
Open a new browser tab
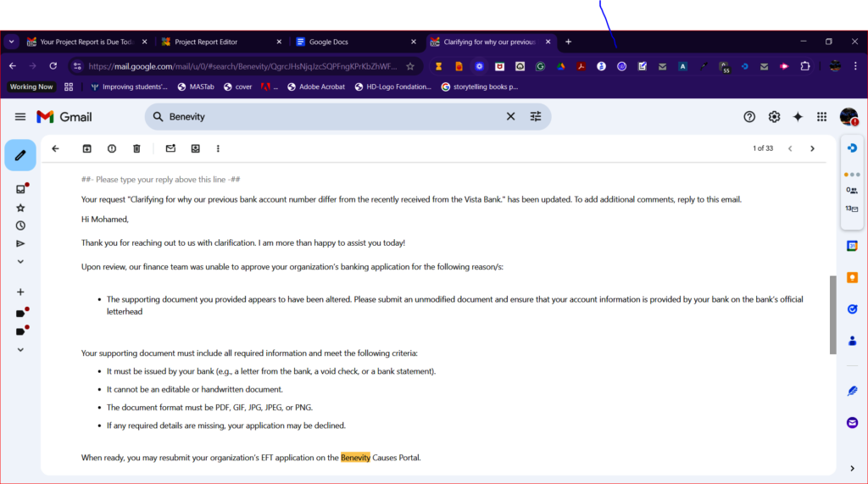pyautogui.click(x=568, y=42)
